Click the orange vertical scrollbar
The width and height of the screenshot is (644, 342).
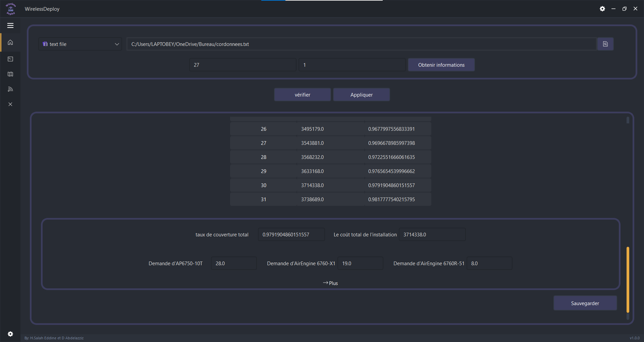(628, 280)
